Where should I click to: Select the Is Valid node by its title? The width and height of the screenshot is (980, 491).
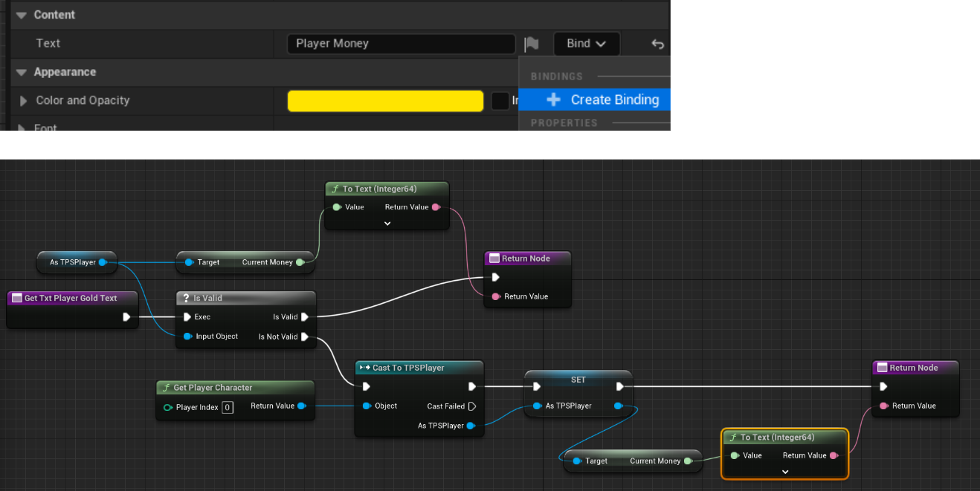click(207, 298)
